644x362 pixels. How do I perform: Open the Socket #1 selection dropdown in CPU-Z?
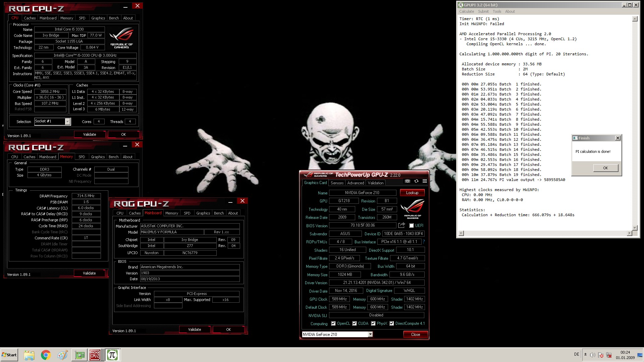point(68,121)
